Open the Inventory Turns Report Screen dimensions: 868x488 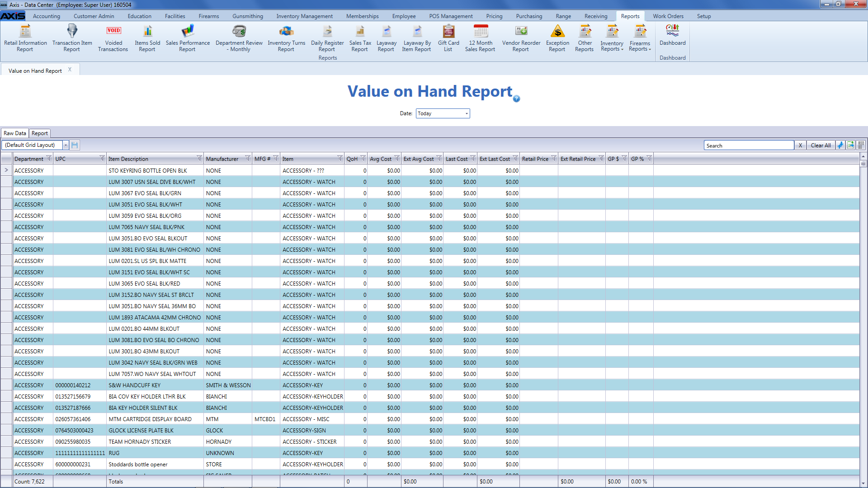[x=286, y=38]
